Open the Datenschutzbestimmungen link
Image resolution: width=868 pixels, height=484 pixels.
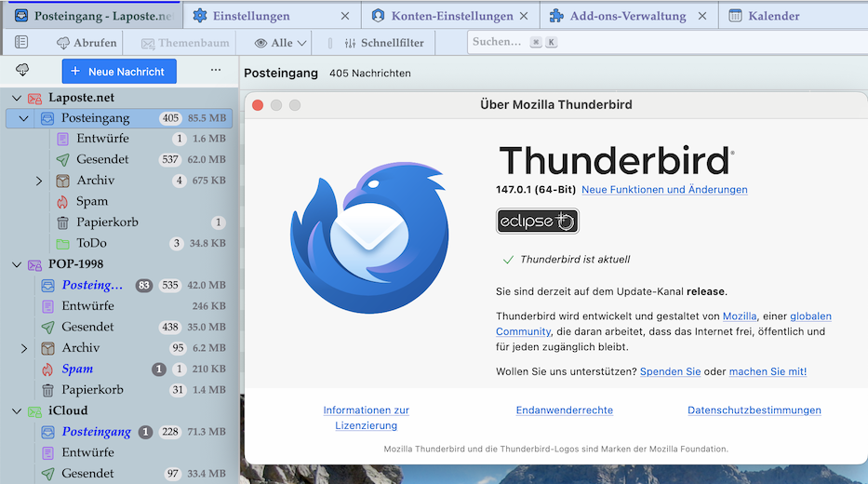pyautogui.click(x=754, y=410)
